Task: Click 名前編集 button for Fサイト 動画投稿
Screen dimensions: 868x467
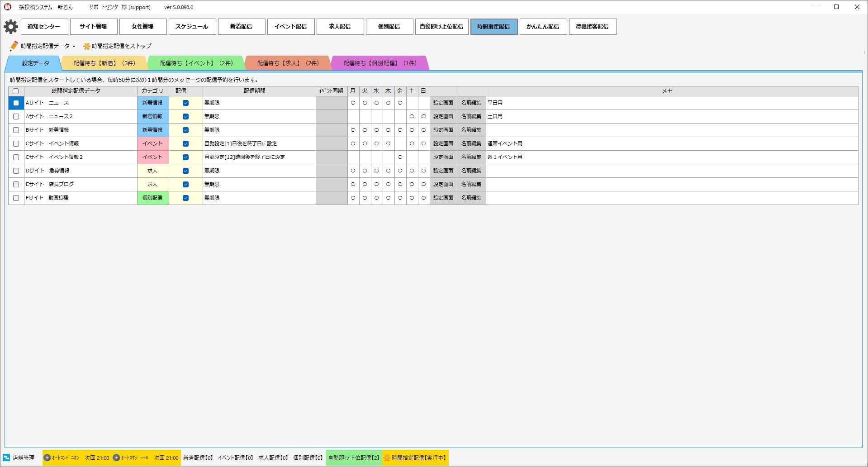Action: click(471, 198)
